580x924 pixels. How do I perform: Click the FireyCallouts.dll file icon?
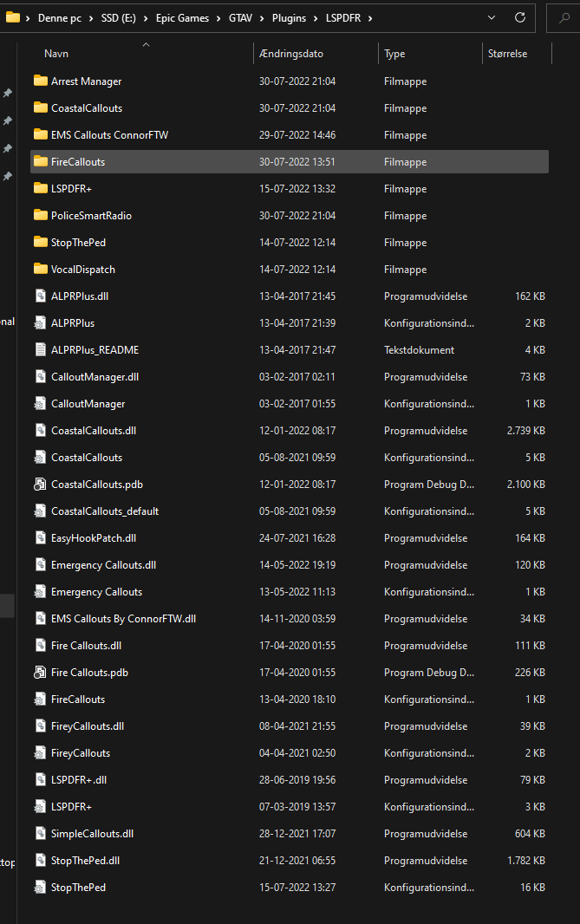(x=40, y=726)
